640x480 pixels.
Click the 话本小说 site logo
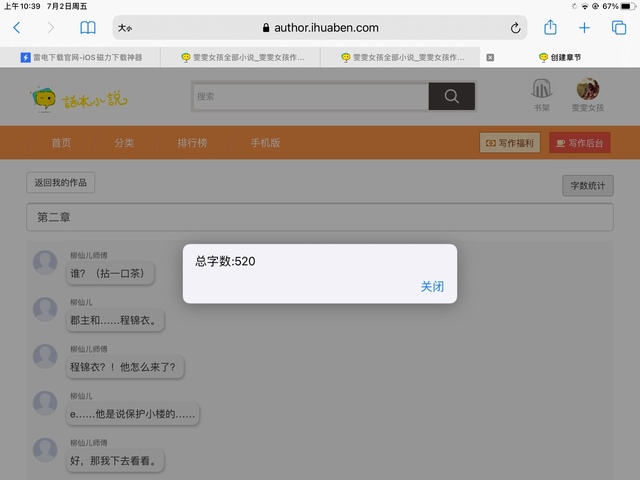click(x=80, y=97)
